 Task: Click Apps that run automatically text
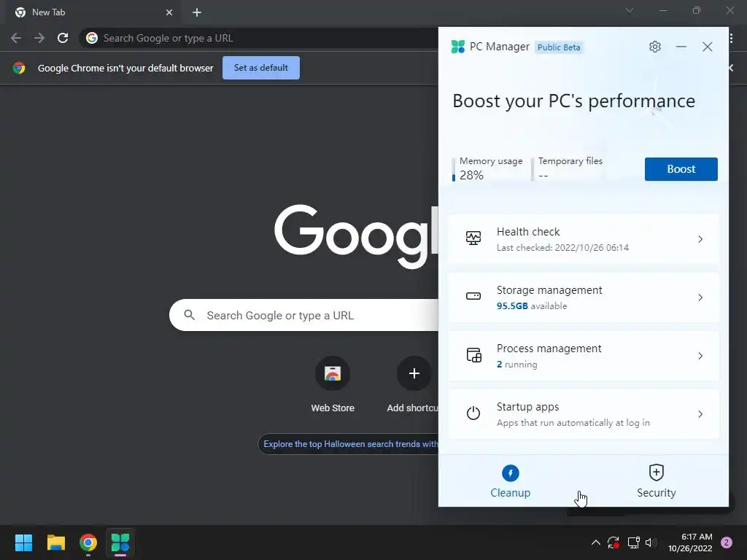(573, 423)
